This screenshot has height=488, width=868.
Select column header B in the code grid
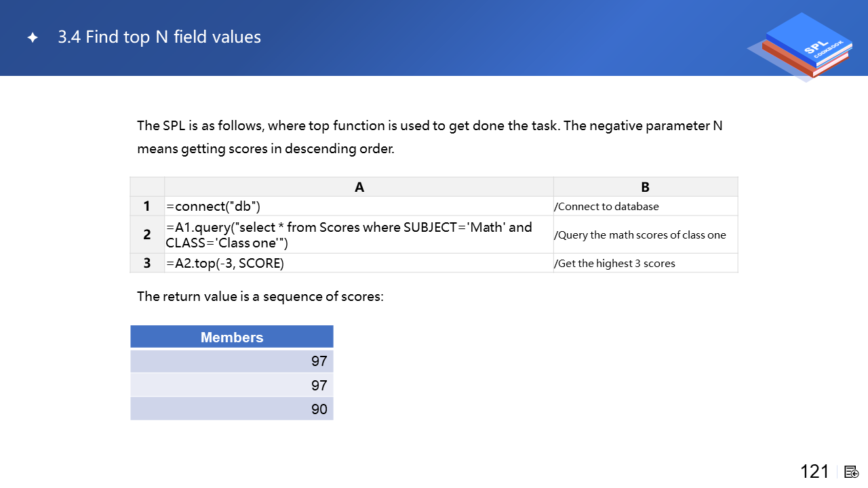[645, 187]
